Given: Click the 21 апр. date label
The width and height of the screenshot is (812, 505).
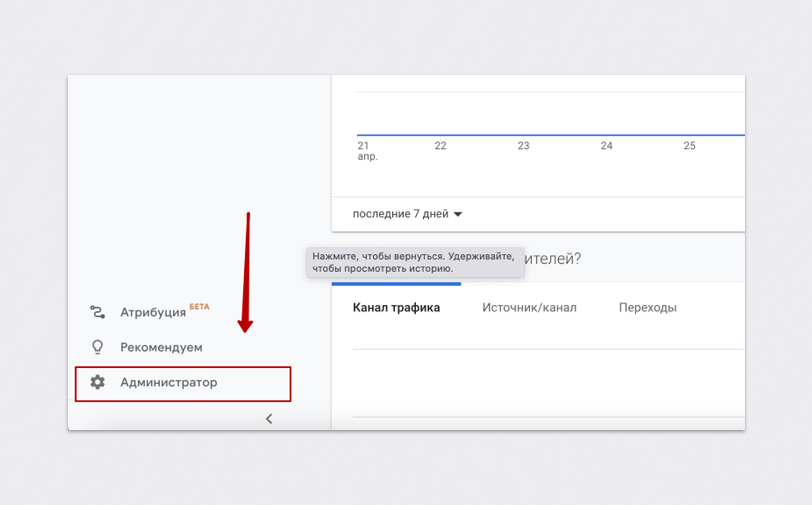Looking at the screenshot, I should [x=367, y=151].
